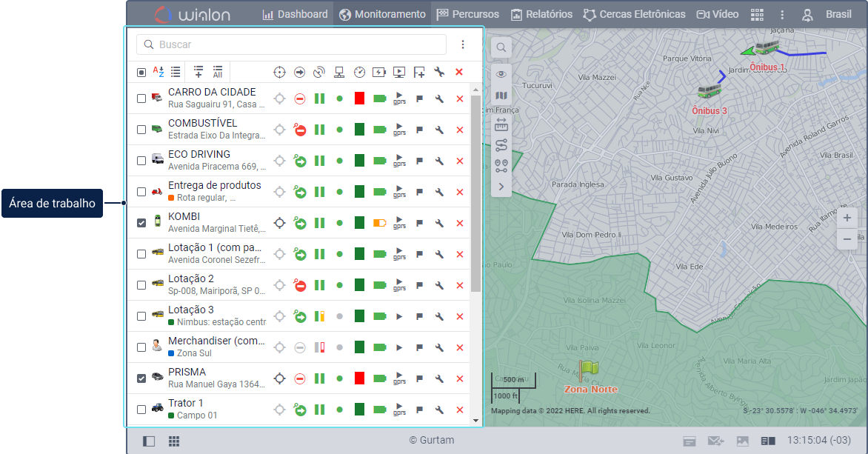
Task: Open the work area three-dot options menu
Action: click(463, 44)
